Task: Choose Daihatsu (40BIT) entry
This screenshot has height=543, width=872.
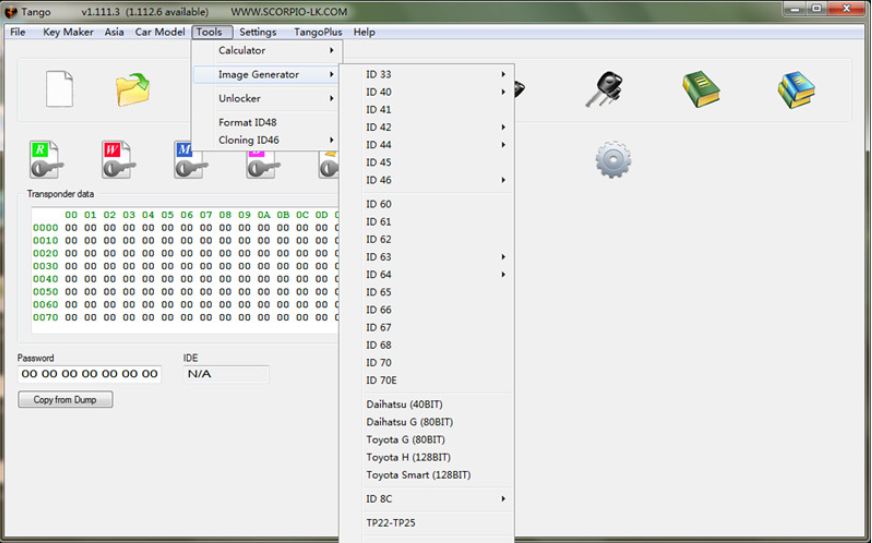Action: pyautogui.click(x=427, y=404)
